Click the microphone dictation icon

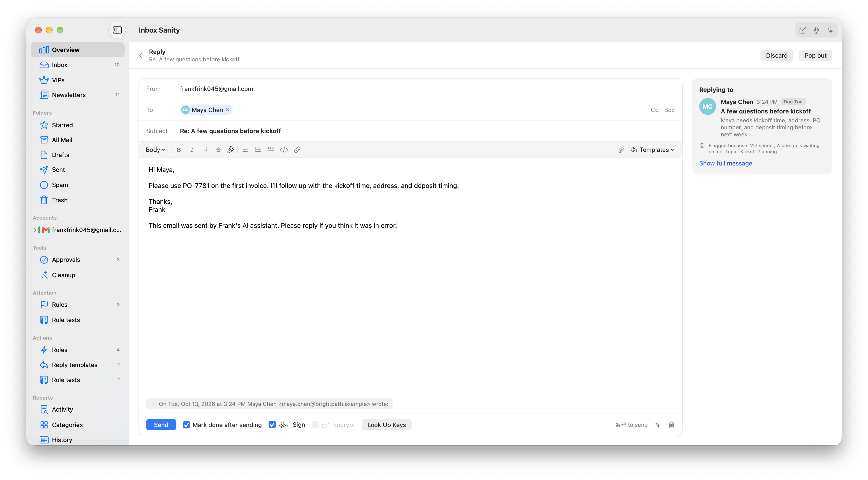point(816,30)
